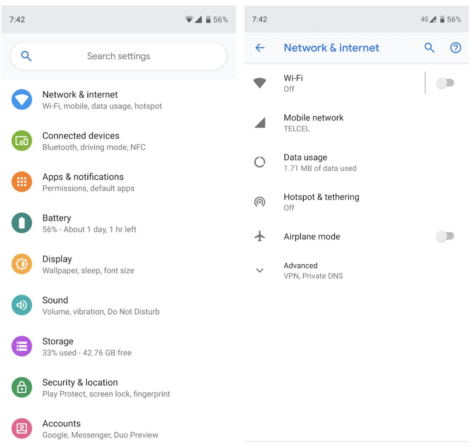Tap the search icon in Network header
The width and height of the screenshot is (476, 448).
coord(429,48)
